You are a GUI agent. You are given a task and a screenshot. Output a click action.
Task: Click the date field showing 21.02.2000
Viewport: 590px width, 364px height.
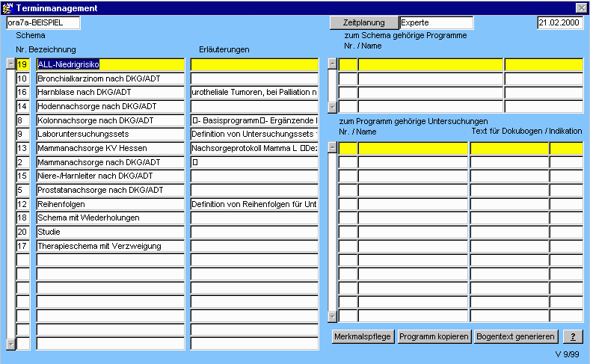(x=560, y=23)
